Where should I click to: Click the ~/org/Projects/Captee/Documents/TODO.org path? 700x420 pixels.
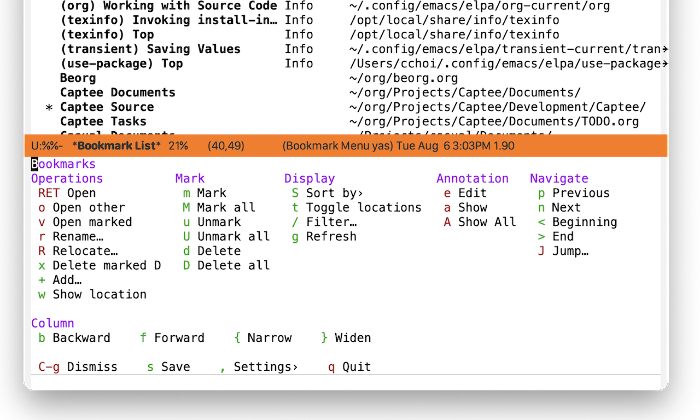coord(494,121)
